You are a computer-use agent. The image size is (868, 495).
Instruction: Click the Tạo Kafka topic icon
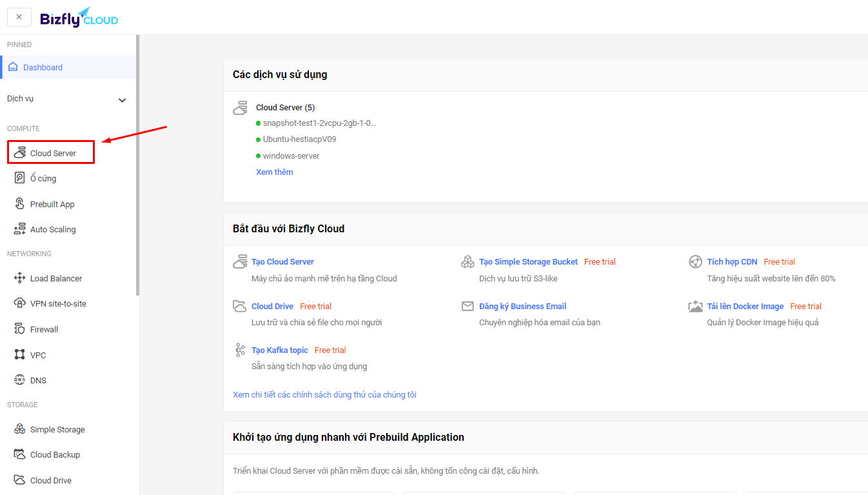(240, 350)
